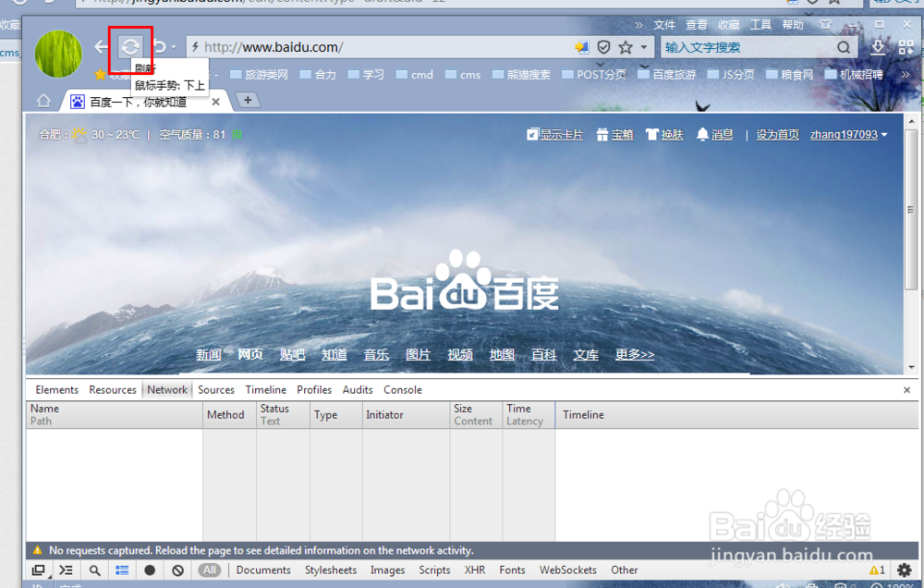This screenshot has width=924, height=588.
Task: Open the 合力 bookmark folder
Action: coord(318,74)
